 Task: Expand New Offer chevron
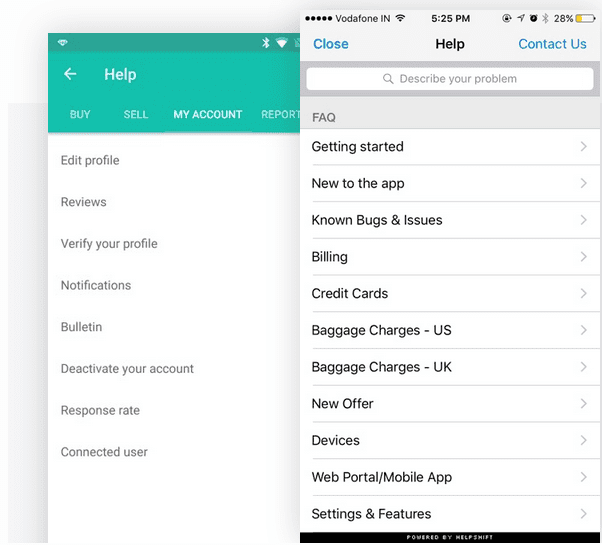(x=583, y=404)
